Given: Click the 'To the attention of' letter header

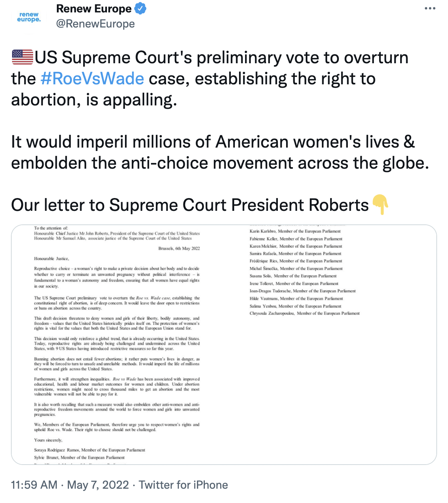Looking at the screenshot, I should tap(51, 228).
